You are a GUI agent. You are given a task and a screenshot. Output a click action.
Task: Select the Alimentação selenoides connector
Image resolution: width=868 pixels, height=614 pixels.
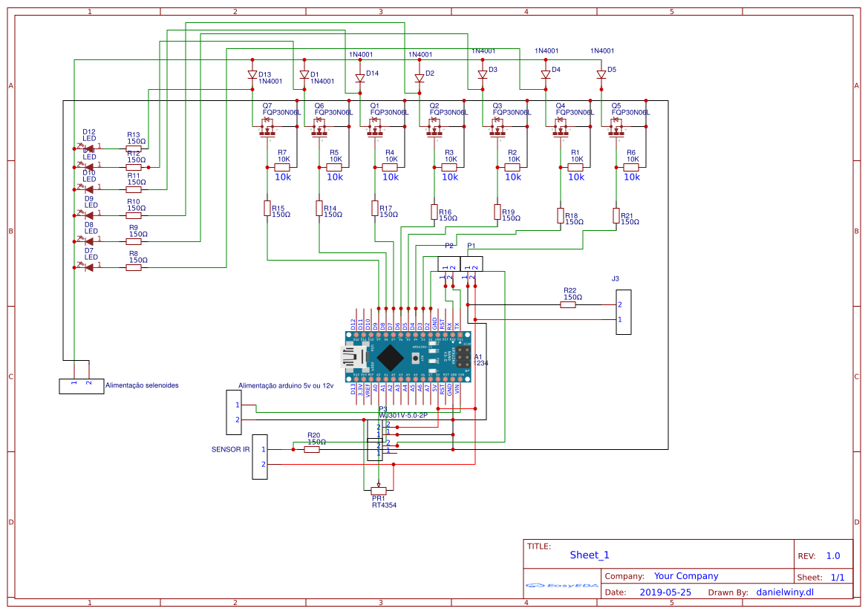tap(81, 385)
